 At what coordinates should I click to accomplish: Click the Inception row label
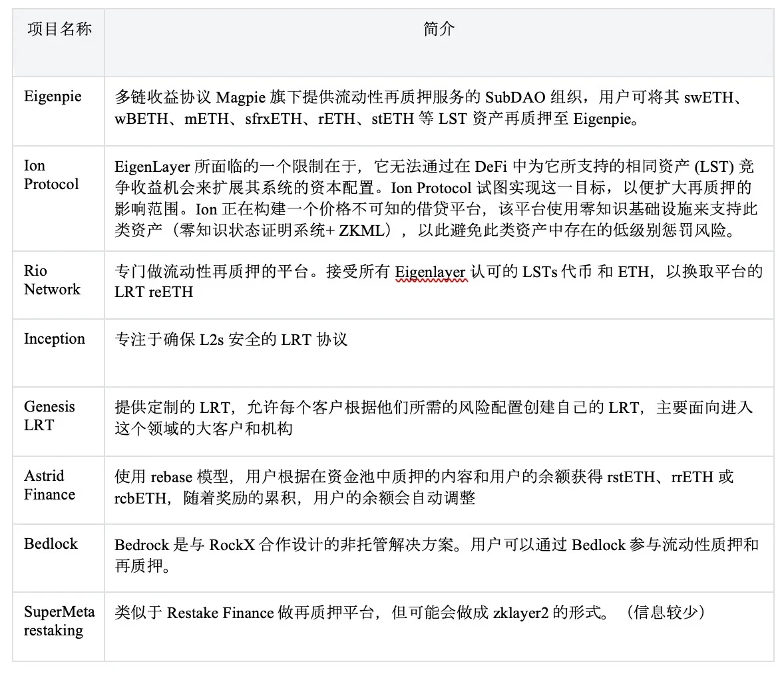pos(55,339)
